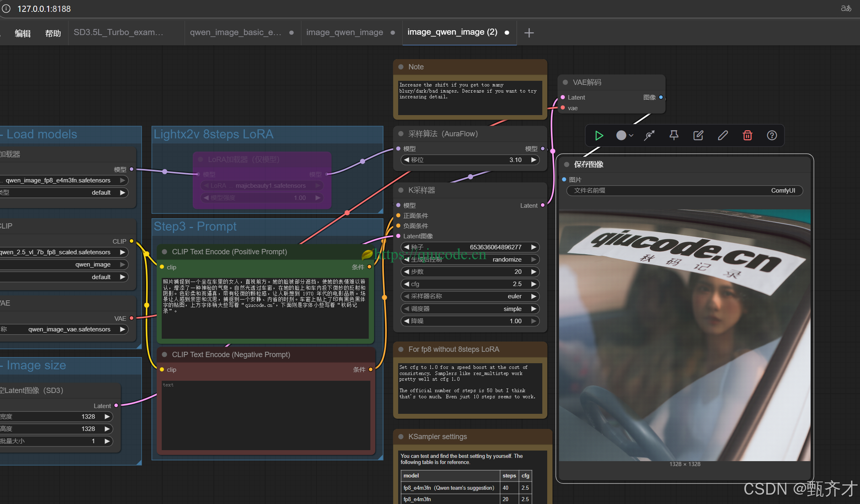Collapse the Note node via its title dot
860x504 pixels.
(x=401, y=67)
